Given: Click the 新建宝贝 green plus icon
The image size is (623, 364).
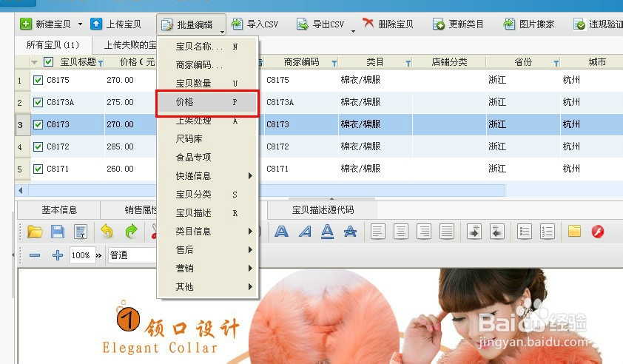Looking at the screenshot, I should pos(26,24).
